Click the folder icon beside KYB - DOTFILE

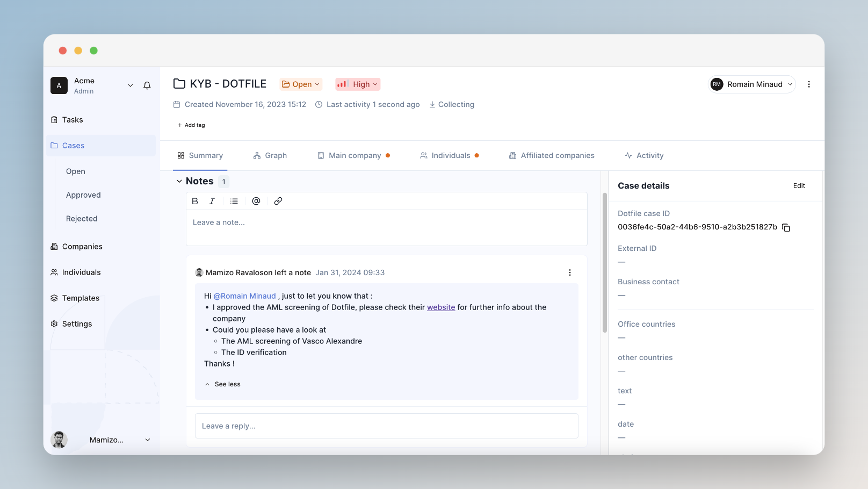pos(179,84)
